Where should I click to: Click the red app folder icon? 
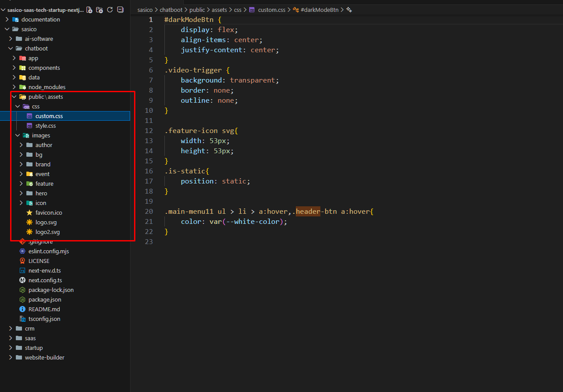23,58
